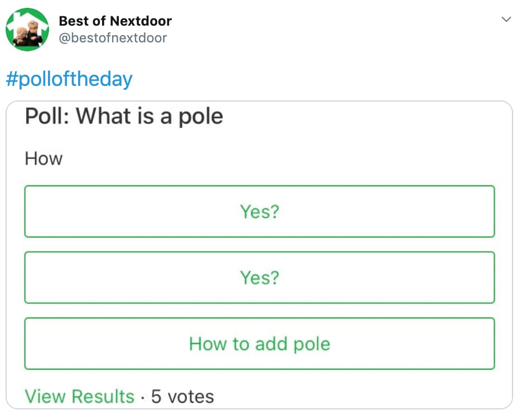Click the middle Yes? answer button
Image resolution: width=522 pixels, height=420 pixels.
coord(259,278)
